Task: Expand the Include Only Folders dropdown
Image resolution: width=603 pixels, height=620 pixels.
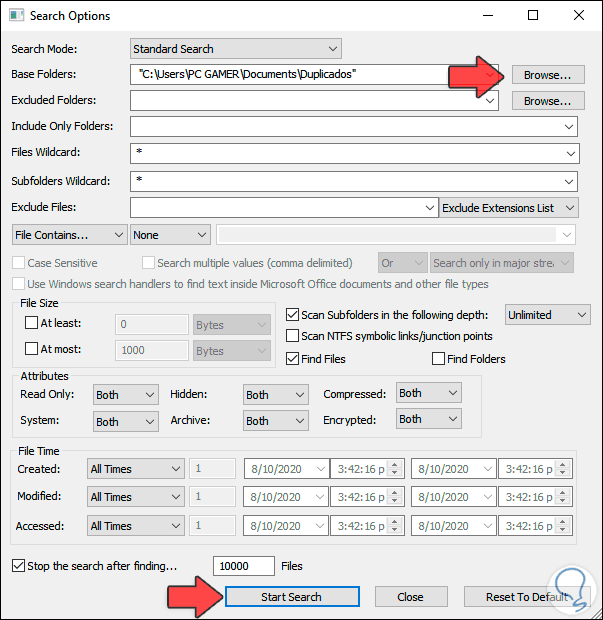Action: tap(569, 127)
